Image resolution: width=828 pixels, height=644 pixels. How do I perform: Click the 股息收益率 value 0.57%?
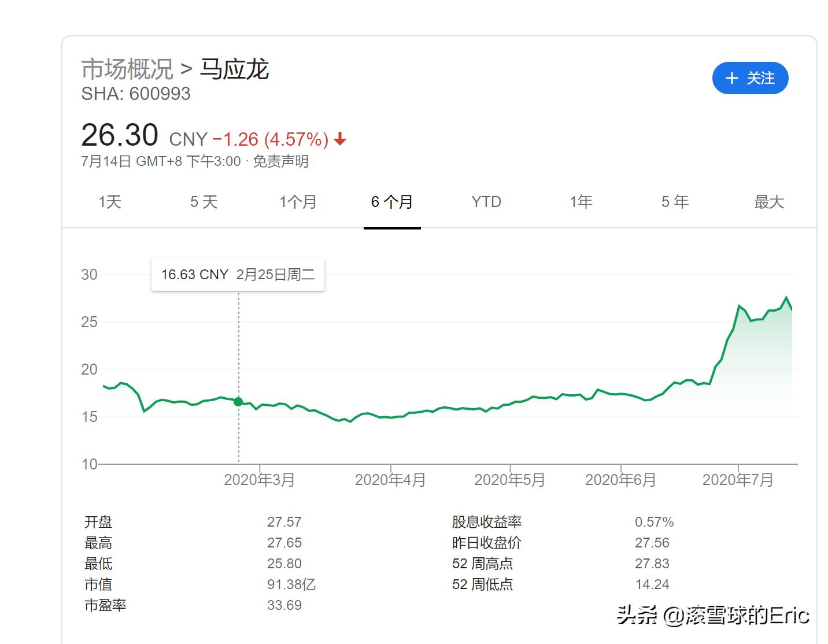(x=655, y=522)
